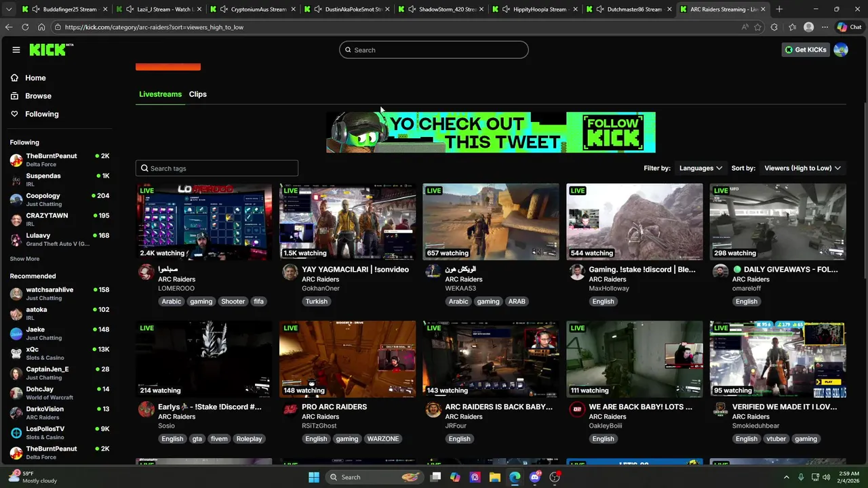Switch to ShadowStorm_420 browser tab
This screenshot has height=488, width=868.
point(439,9)
